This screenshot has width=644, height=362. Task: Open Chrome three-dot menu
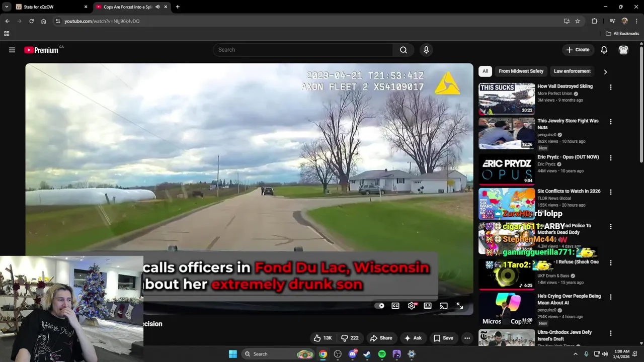[637, 21]
